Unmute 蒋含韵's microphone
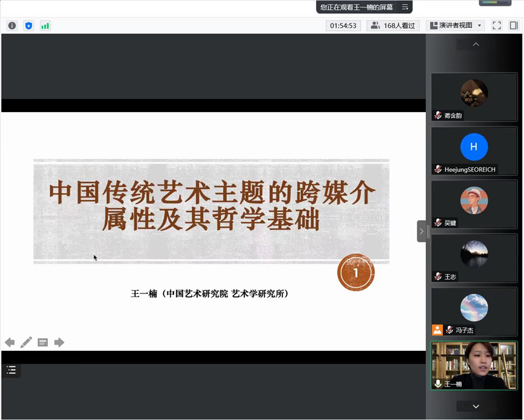 438,116
